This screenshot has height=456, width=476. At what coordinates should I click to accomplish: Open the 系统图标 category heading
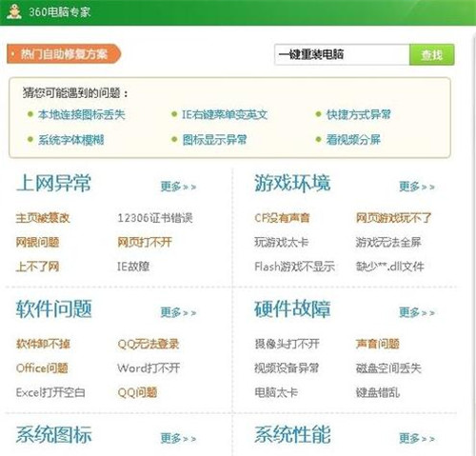[x=54, y=434]
